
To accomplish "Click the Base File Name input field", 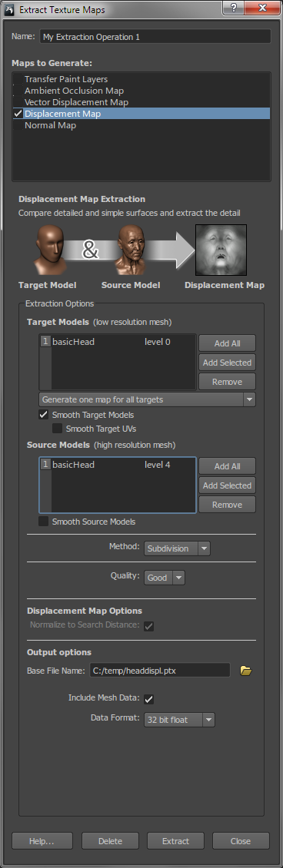I will (159, 670).
